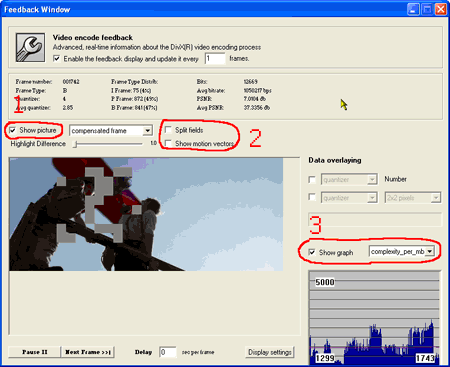Close the Feedback Window
The height and width of the screenshot is (367, 450).
(441, 9)
